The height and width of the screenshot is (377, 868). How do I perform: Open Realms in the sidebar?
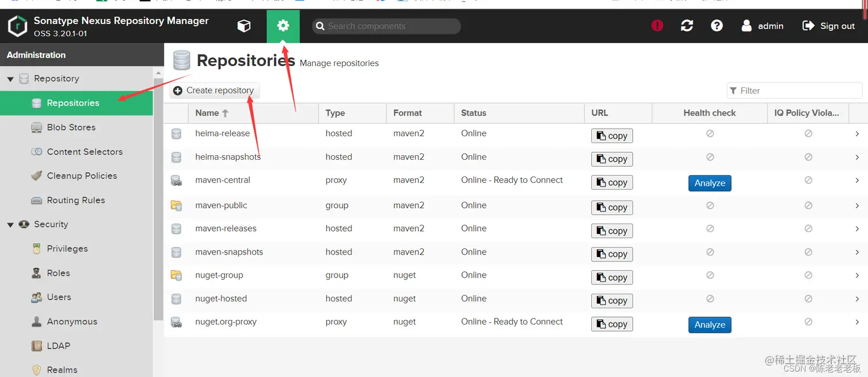(76, 370)
